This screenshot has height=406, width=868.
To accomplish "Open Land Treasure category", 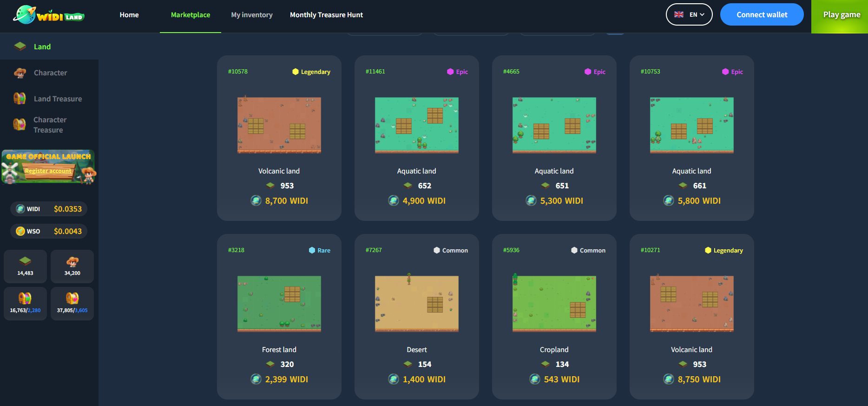I will (49, 99).
